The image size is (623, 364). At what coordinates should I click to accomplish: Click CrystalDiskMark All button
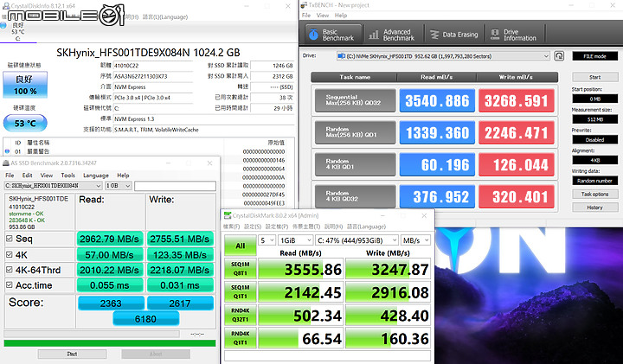point(240,246)
